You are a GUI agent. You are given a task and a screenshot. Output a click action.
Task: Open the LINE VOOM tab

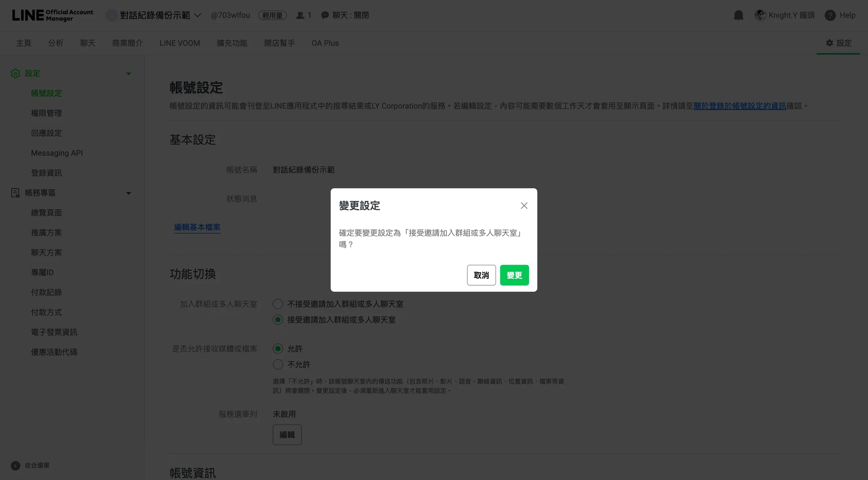180,43
